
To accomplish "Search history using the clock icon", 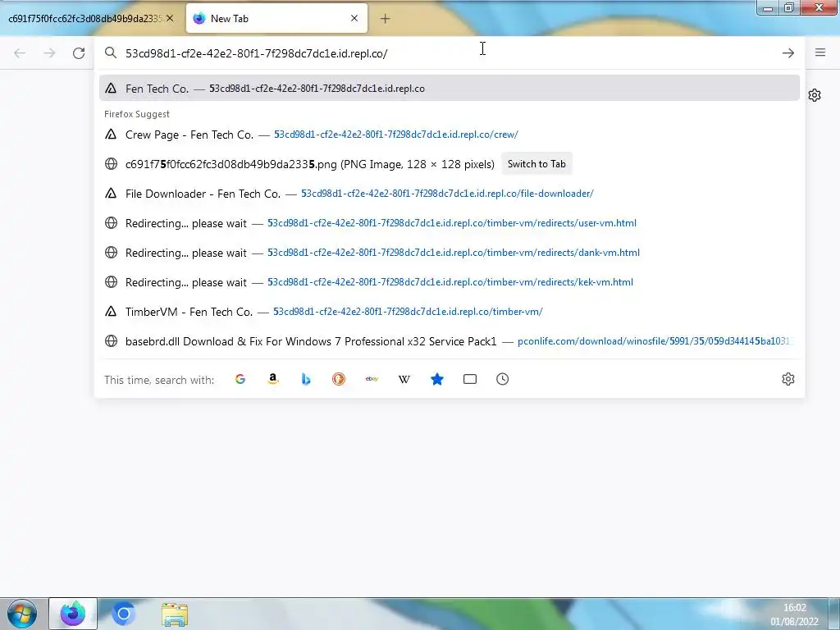I will (503, 379).
